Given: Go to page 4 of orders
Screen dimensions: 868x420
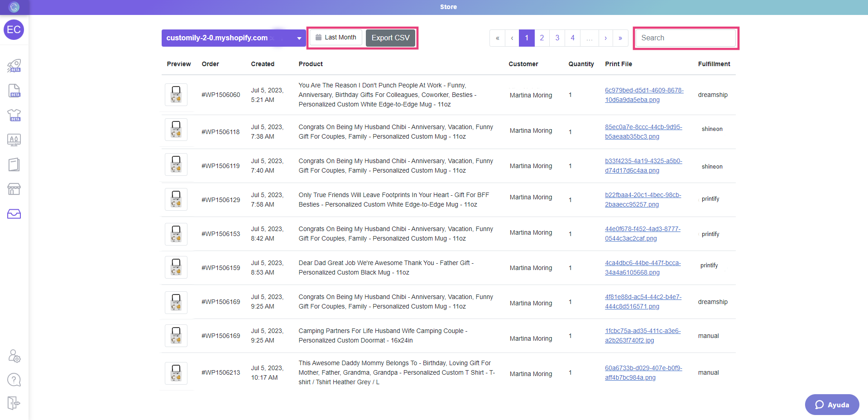Looking at the screenshot, I should tap(572, 38).
